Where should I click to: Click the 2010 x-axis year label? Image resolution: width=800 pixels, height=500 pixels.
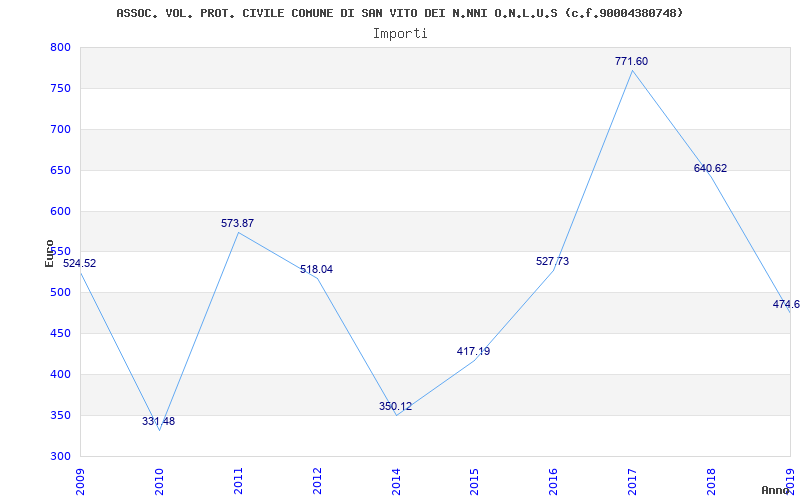(x=159, y=481)
